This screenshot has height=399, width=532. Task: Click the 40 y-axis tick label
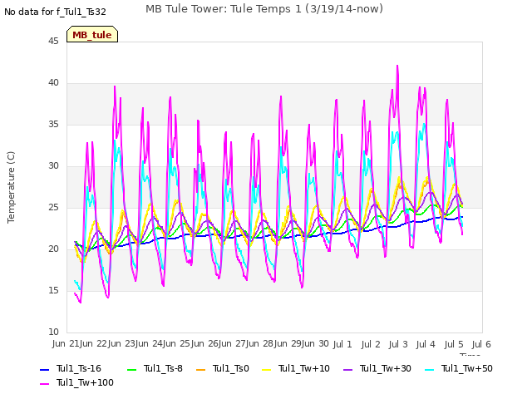tap(53, 83)
